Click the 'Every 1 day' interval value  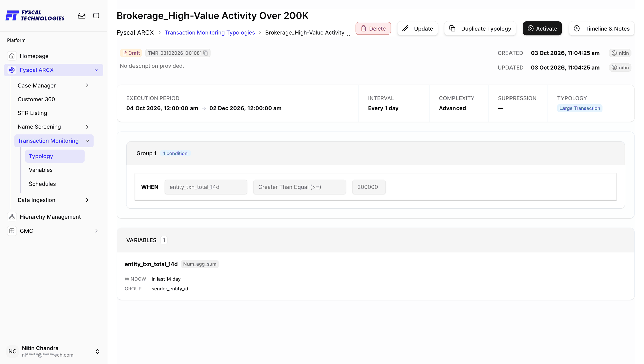383,108
